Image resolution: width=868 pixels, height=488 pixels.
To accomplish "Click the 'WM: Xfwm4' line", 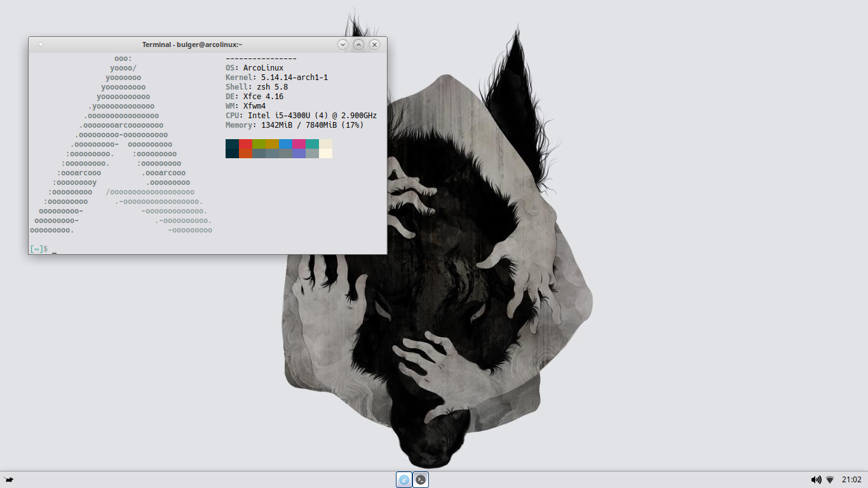I will click(245, 106).
